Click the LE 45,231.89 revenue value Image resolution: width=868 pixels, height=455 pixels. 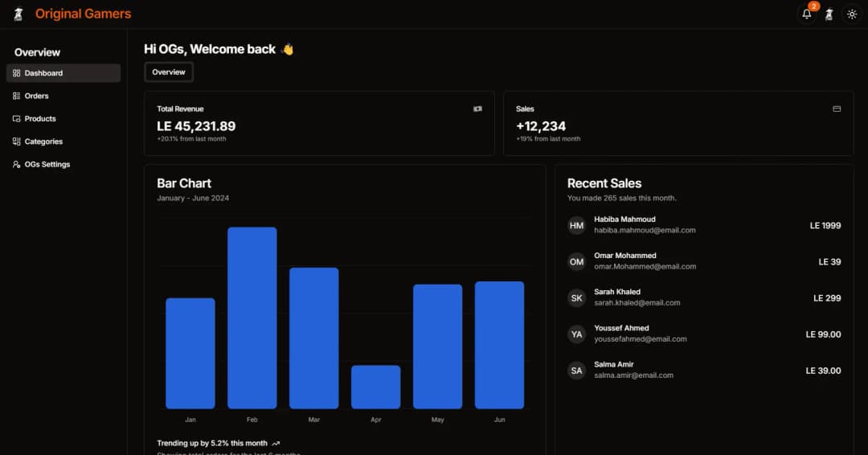[196, 126]
